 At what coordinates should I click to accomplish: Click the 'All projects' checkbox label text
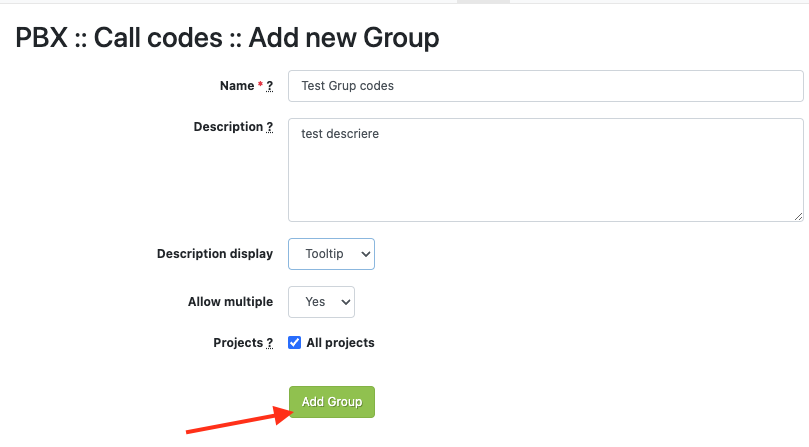tap(340, 343)
